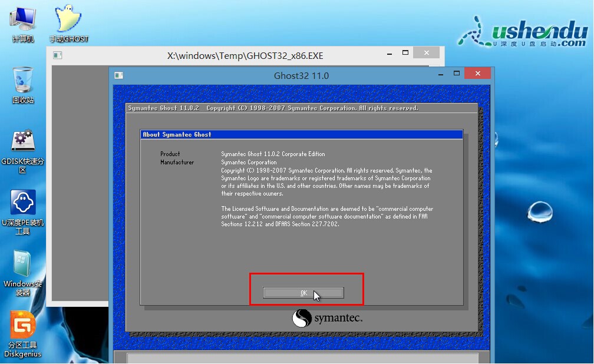
Task: Click the Symantec Ghost 11.0.2 Corporate Edition text
Action: coord(273,154)
